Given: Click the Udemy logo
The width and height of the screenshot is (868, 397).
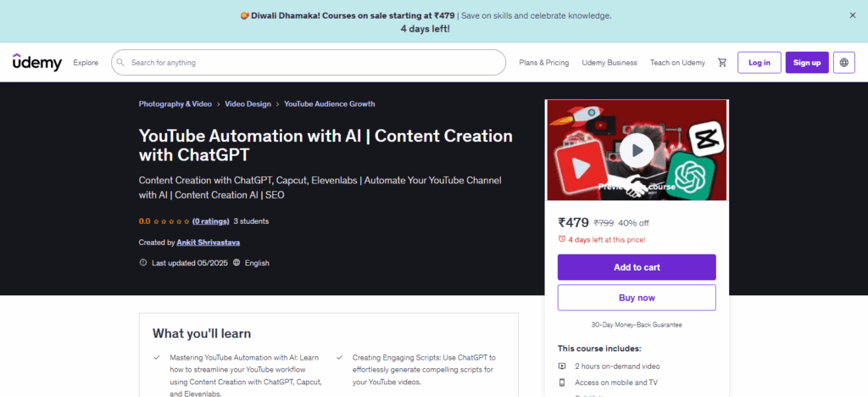Looking at the screenshot, I should [x=36, y=62].
